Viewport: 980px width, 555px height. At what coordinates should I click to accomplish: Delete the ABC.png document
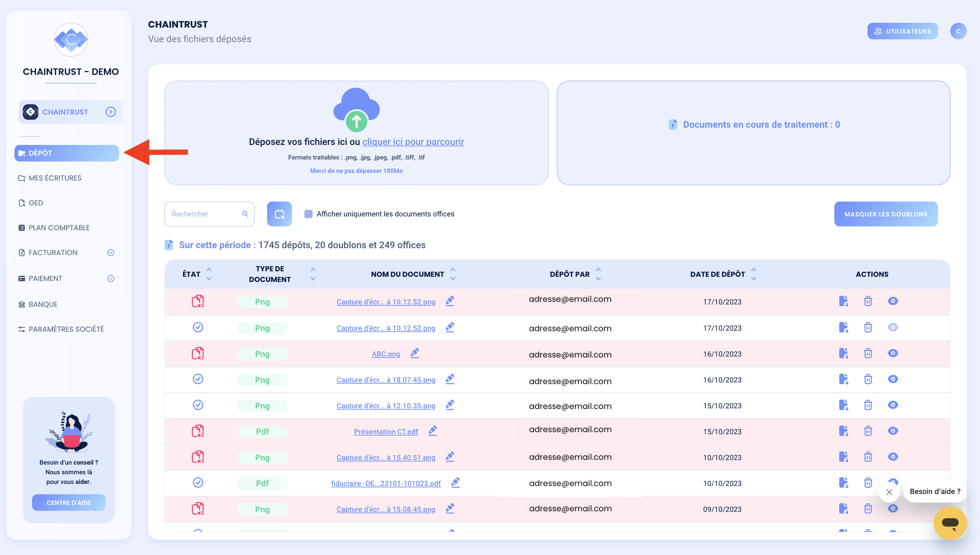tap(868, 353)
